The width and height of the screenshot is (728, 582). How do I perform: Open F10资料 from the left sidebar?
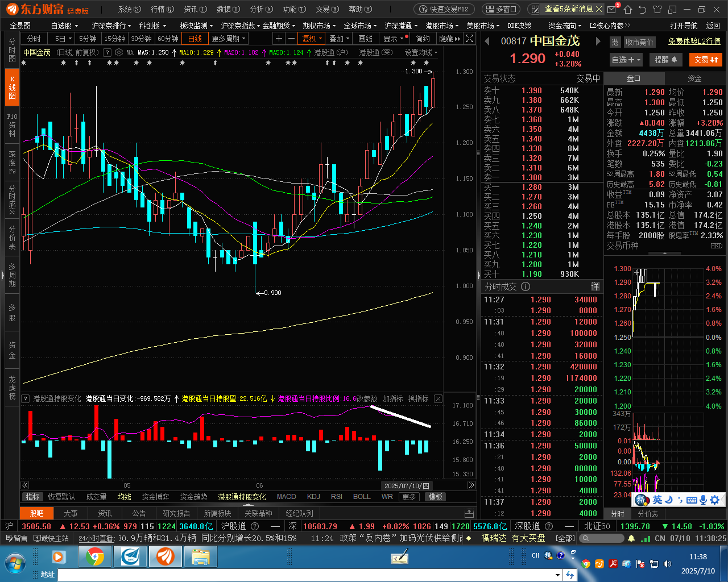(x=12, y=125)
